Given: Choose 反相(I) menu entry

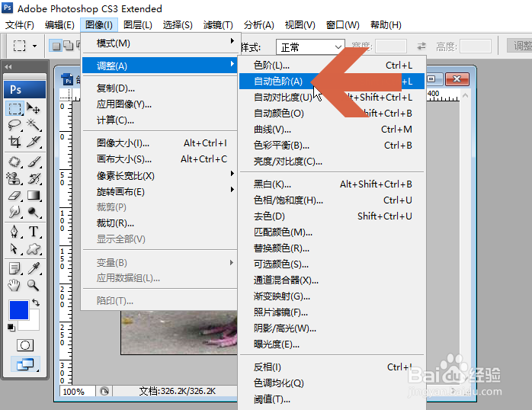Looking at the screenshot, I should coord(332,367).
